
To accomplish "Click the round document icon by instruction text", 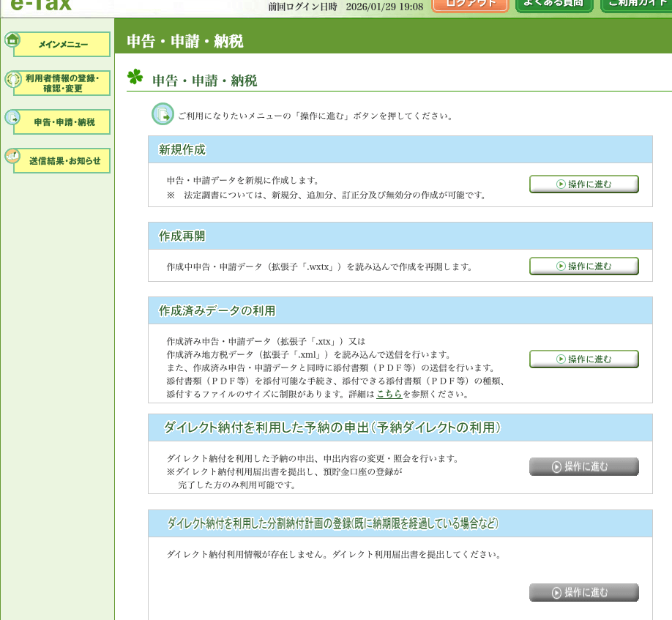I will (163, 114).
